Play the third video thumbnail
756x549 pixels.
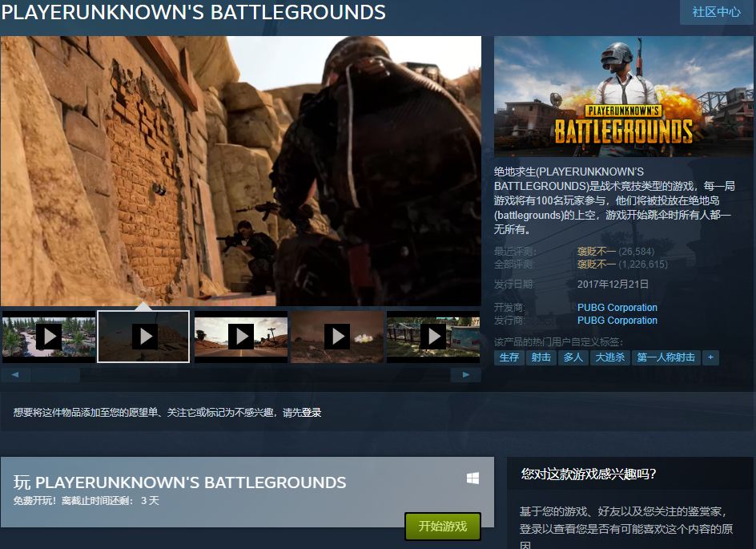[240, 337]
